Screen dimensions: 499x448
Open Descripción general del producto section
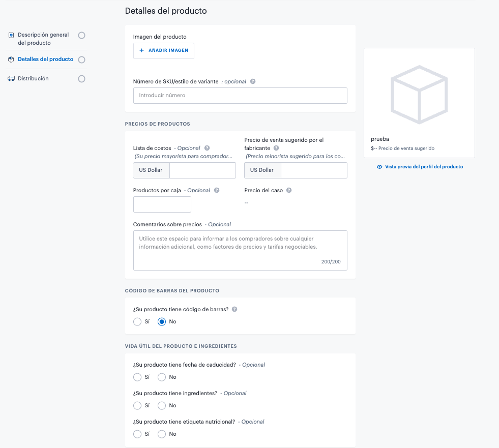point(43,39)
